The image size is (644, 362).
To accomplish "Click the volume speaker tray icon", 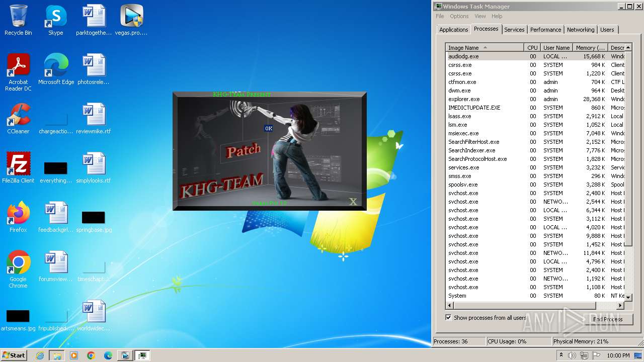I will pos(572,355).
